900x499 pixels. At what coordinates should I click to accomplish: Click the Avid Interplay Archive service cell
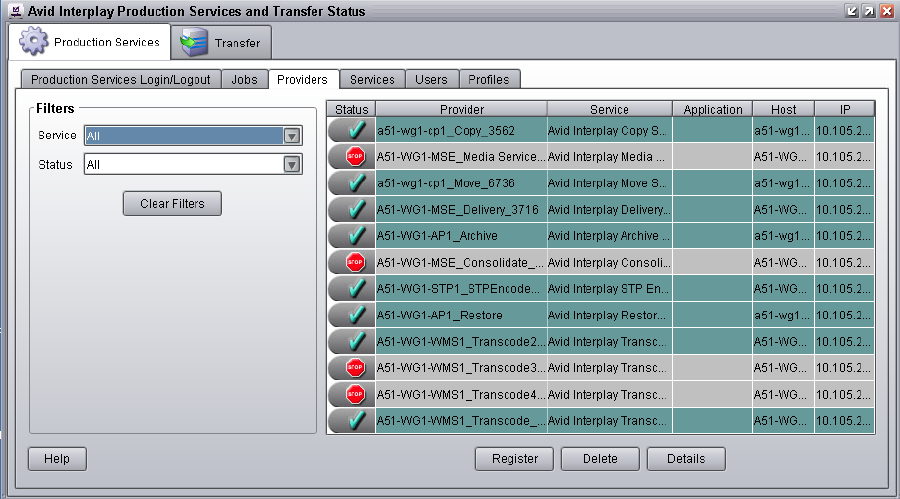[610, 236]
